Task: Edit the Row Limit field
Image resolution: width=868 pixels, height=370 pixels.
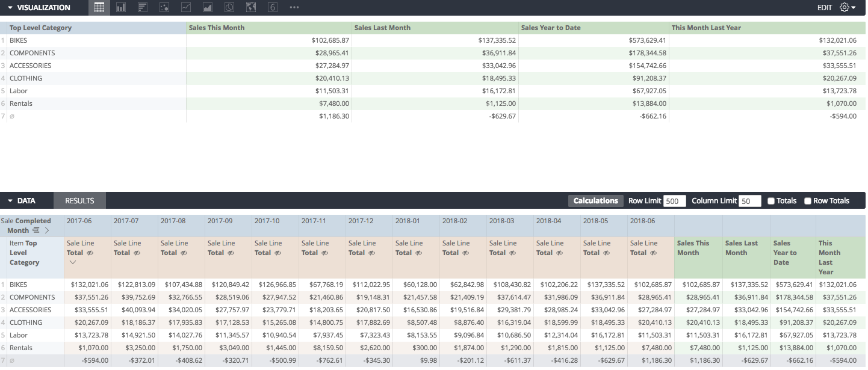Action: point(675,201)
